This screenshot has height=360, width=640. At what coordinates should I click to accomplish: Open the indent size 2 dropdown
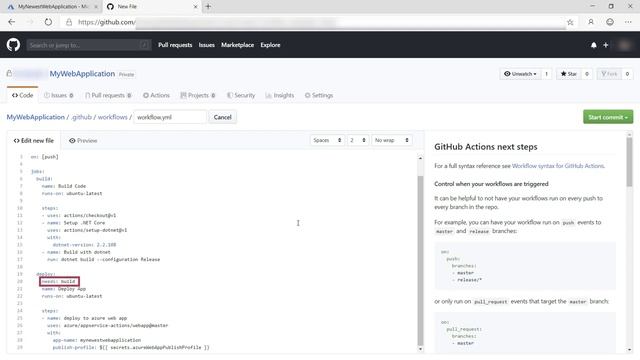(x=358, y=140)
